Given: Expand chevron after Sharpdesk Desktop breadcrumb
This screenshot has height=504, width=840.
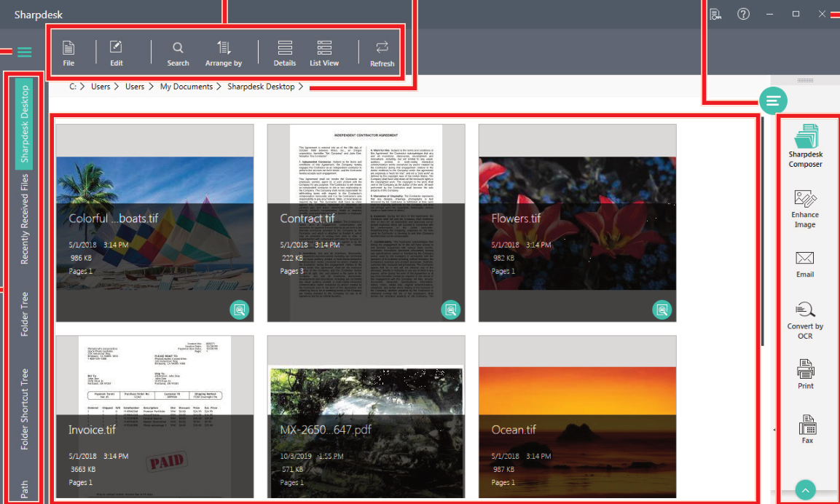Looking at the screenshot, I should pos(301,86).
